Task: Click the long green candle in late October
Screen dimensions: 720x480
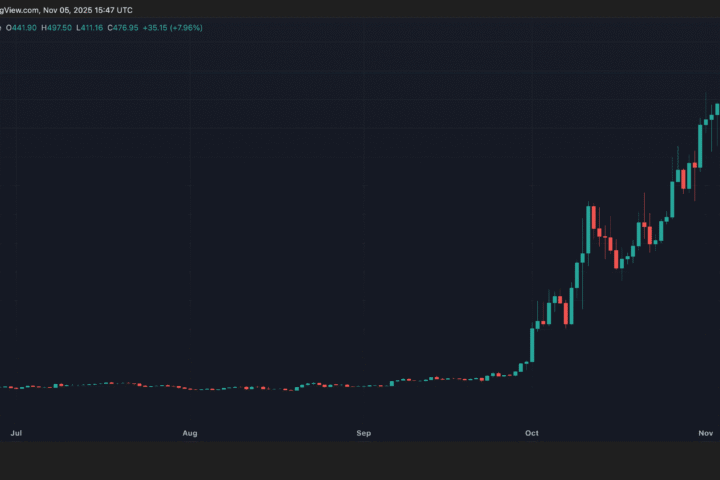Action: point(672,198)
